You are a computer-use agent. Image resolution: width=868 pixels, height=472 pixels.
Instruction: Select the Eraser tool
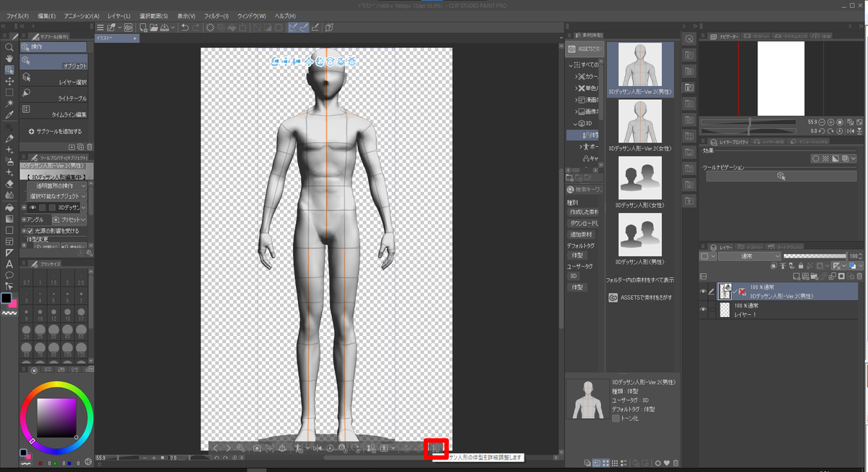(x=9, y=184)
